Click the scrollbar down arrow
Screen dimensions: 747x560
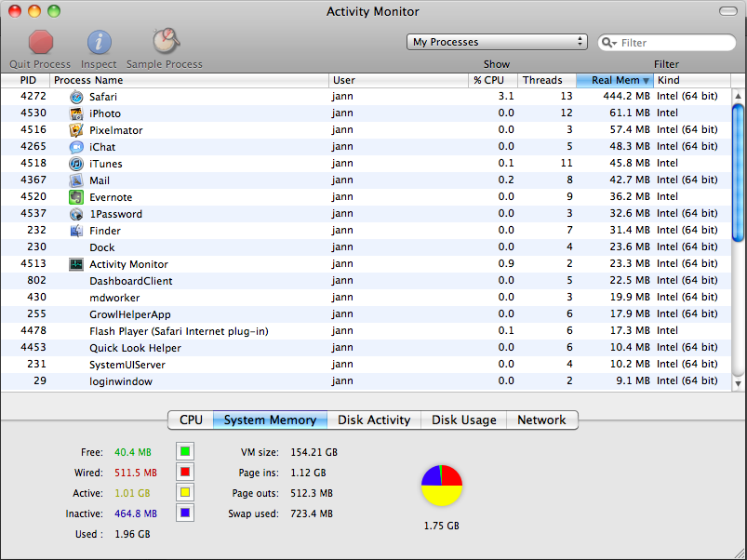tap(738, 384)
